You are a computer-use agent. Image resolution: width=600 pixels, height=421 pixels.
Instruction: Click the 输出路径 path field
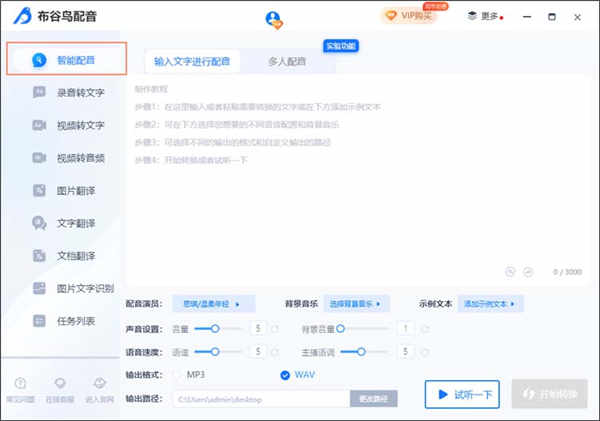tap(261, 399)
